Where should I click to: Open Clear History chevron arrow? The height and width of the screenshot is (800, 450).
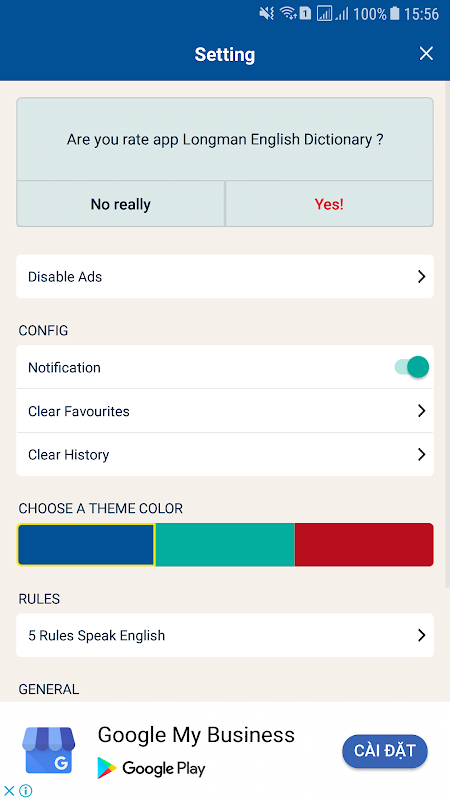(x=421, y=454)
